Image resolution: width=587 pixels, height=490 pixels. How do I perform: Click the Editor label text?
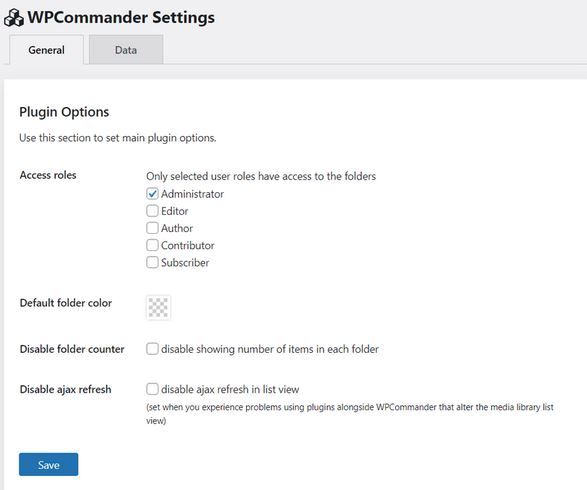pyautogui.click(x=174, y=211)
